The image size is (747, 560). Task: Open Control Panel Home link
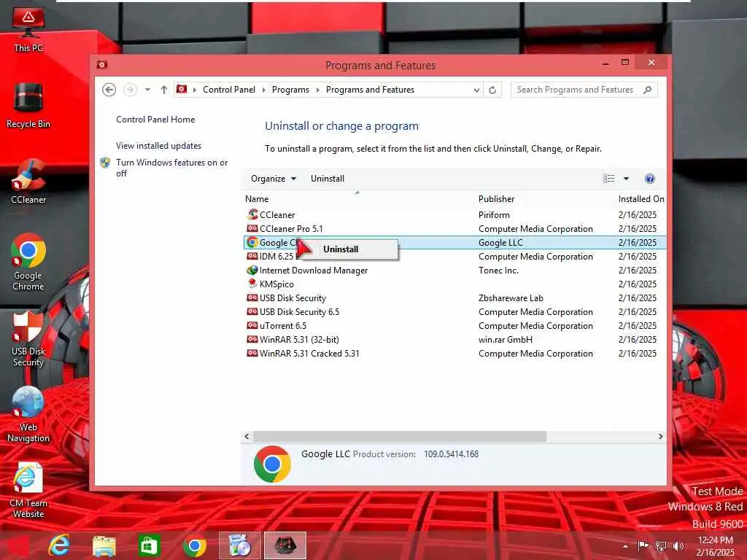pyautogui.click(x=155, y=120)
